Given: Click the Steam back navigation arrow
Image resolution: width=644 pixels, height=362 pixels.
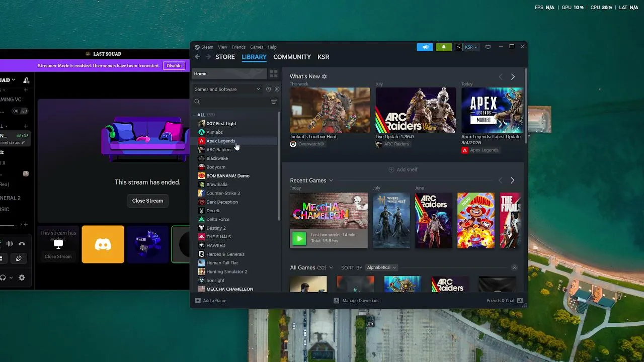Looking at the screenshot, I should click(197, 57).
